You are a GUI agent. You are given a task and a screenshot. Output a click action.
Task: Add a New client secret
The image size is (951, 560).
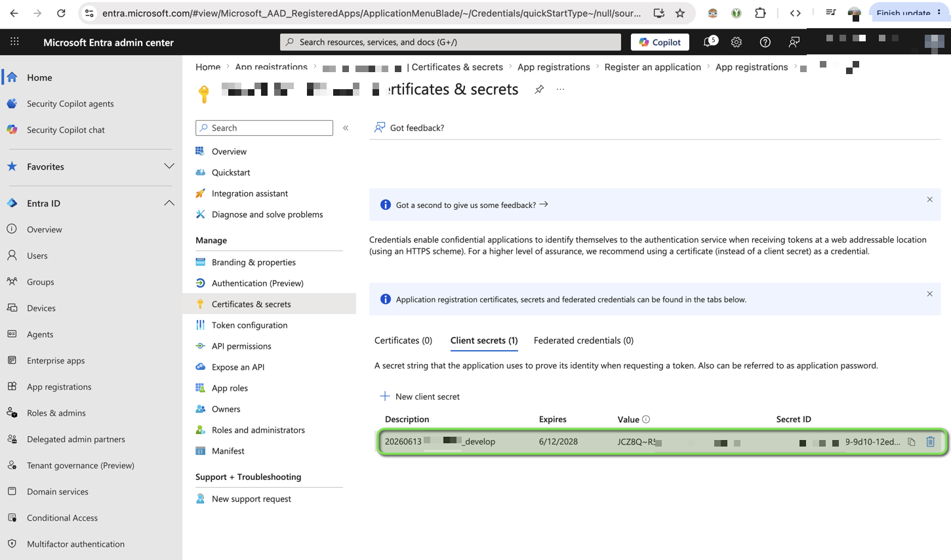click(420, 397)
